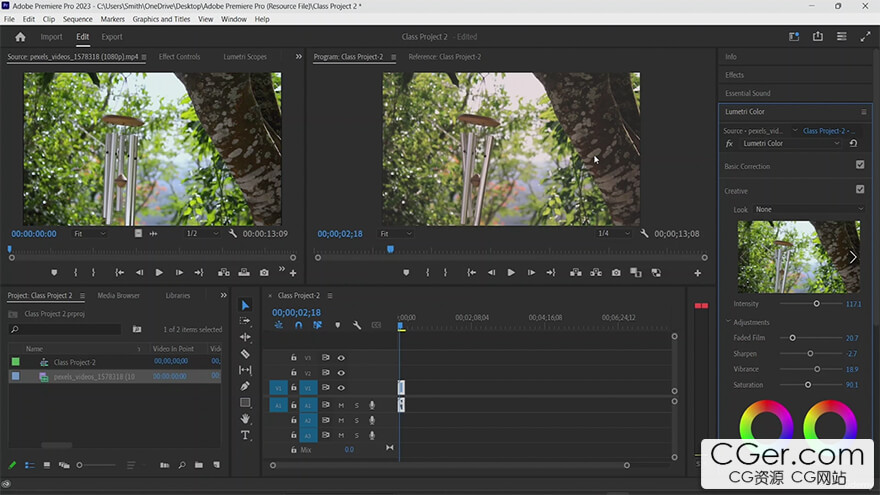Play the Program monitor
Screen dimensions: 880x495
coord(511,273)
